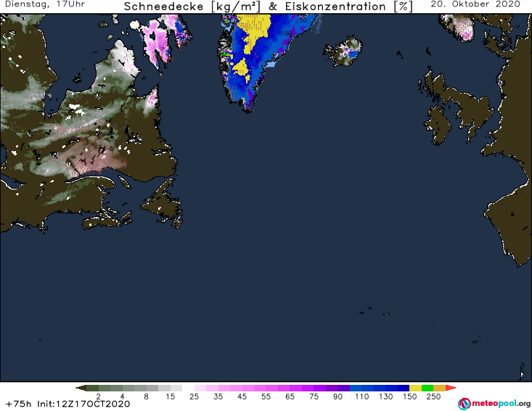Click the '50' contour label on Greenland
532x411 pixels.
click(303, 20)
